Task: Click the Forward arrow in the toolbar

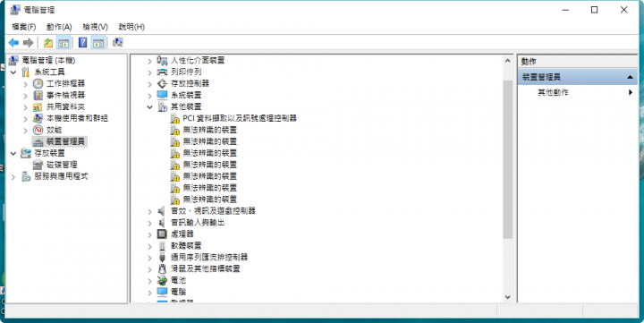Action: pyautogui.click(x=29, y=42)
